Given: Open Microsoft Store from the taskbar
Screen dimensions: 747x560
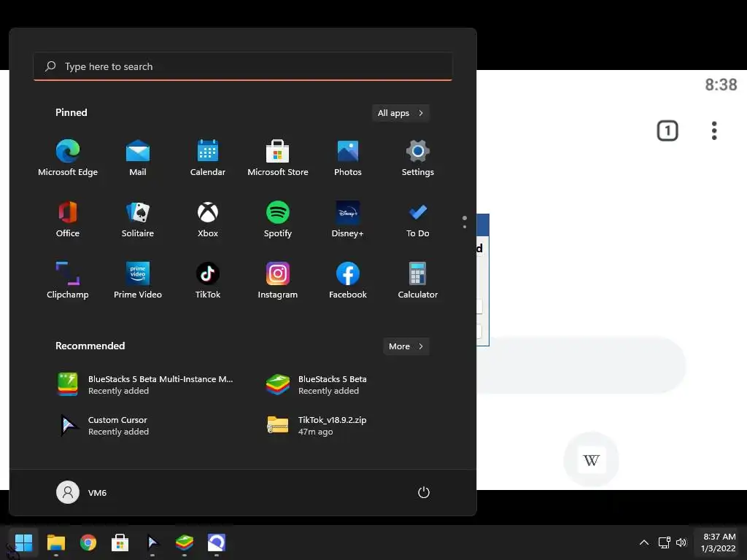Looking at the screenshot, I should 120,542.
